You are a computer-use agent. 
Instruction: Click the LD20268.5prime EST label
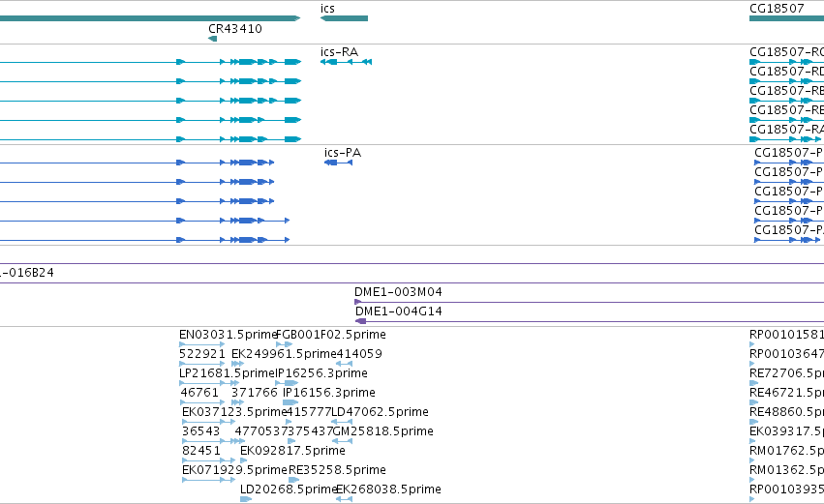(x=289, y=489)
